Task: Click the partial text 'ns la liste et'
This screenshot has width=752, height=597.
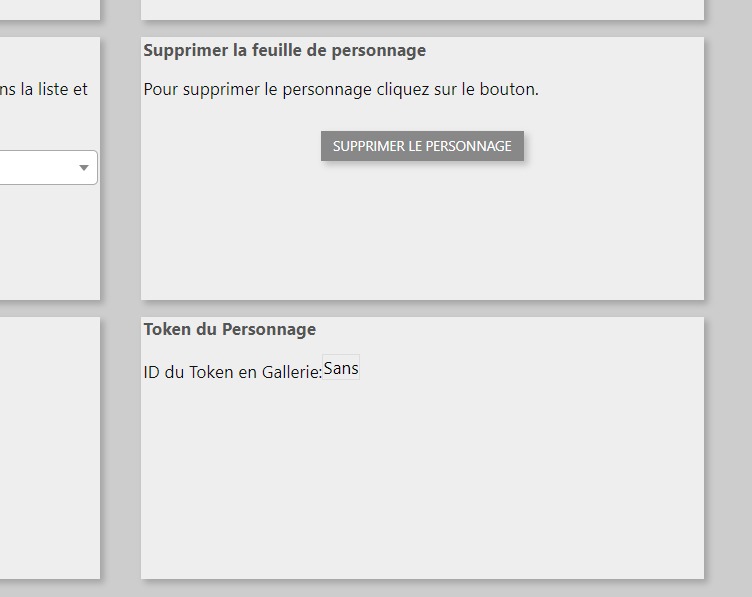Action: [45, 89]
